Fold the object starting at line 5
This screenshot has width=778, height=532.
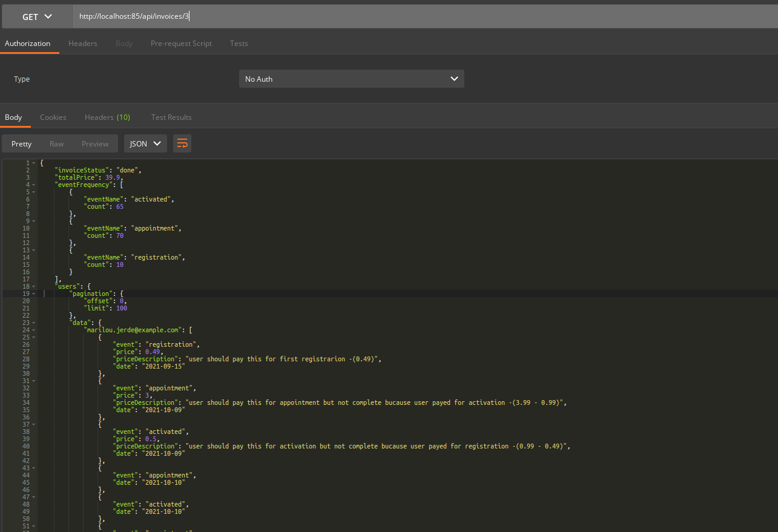click(33, 192)
